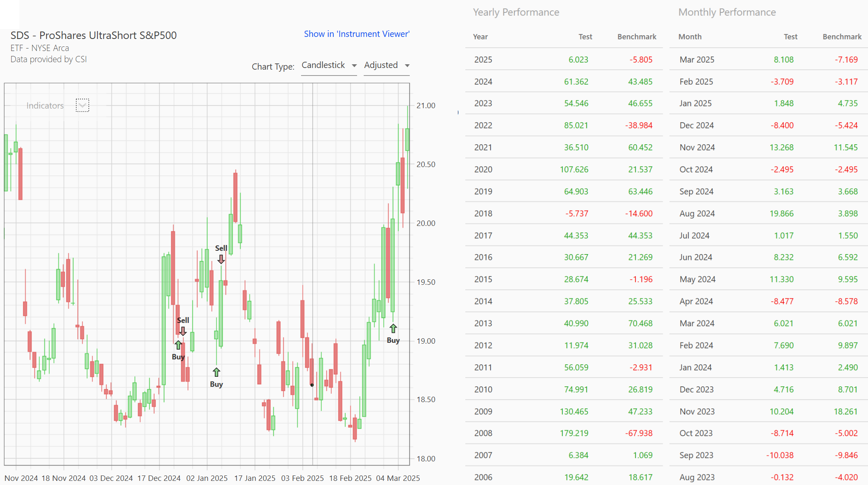
Task: Sort monthly table by Month column header
Action: [x=690, y=36]
